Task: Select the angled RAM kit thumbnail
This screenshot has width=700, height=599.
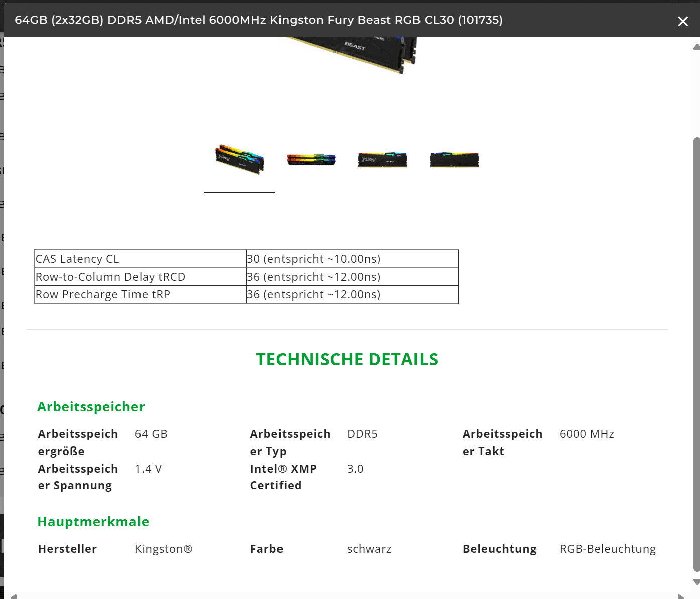Action: point(240,160)
